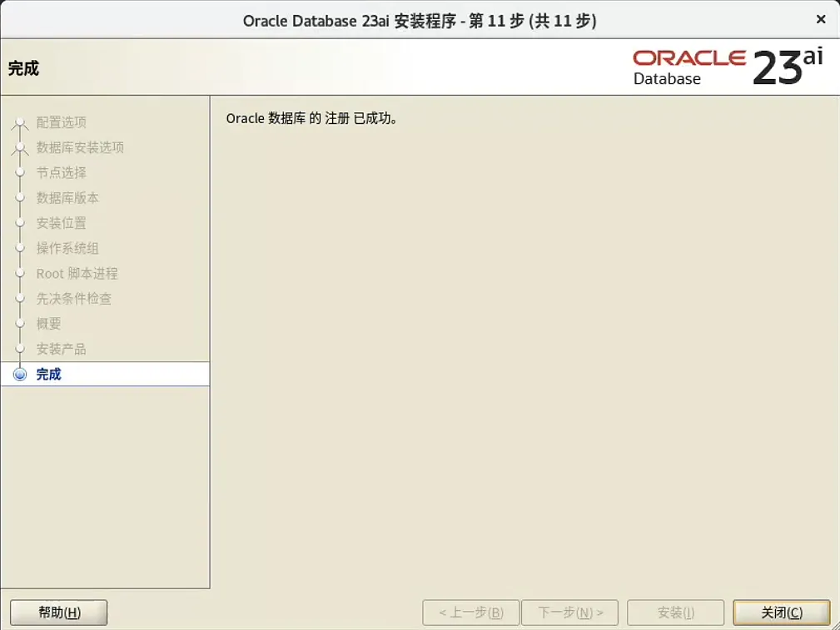Click the 完成 step indicator icon in sidebar

coord(19,374)
